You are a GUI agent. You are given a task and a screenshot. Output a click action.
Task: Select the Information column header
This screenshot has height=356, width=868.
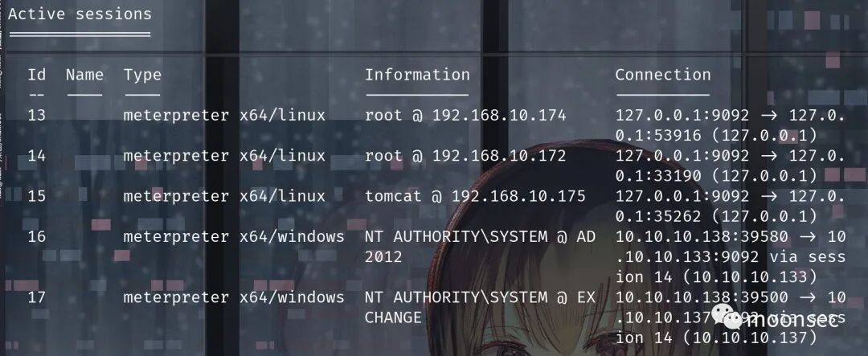pos(417,75)
